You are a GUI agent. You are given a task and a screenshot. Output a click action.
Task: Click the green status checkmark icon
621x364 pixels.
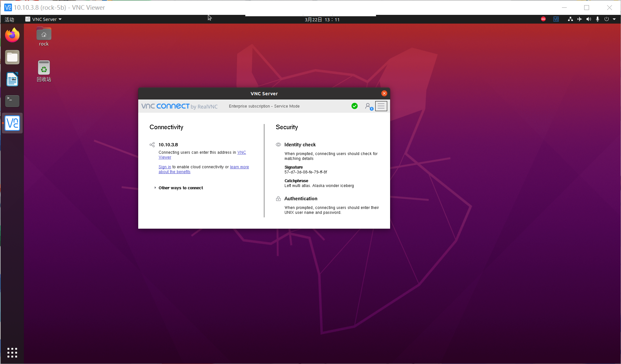click(354, 106)
